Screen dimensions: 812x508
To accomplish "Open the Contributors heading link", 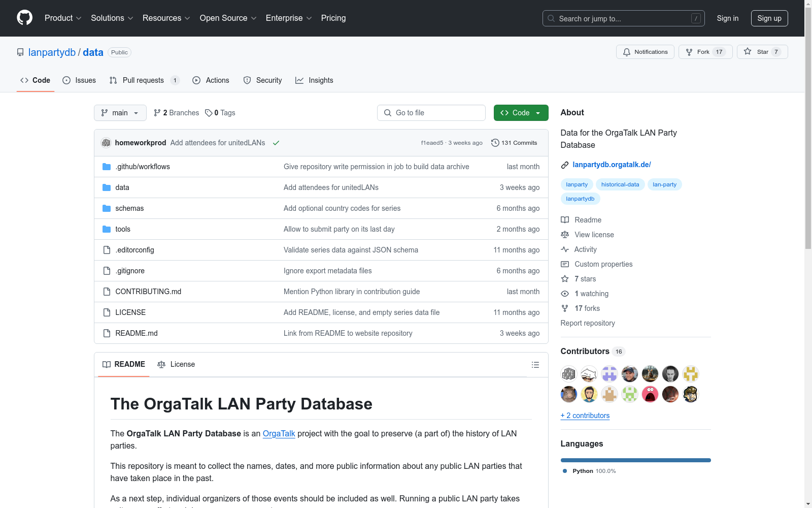I will [593, 352].
